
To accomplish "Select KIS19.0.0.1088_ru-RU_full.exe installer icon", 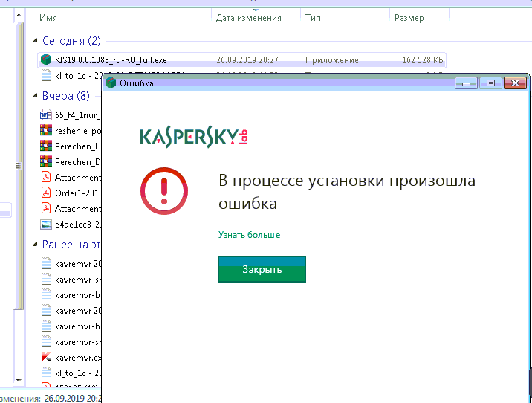I will pos(46,59).
